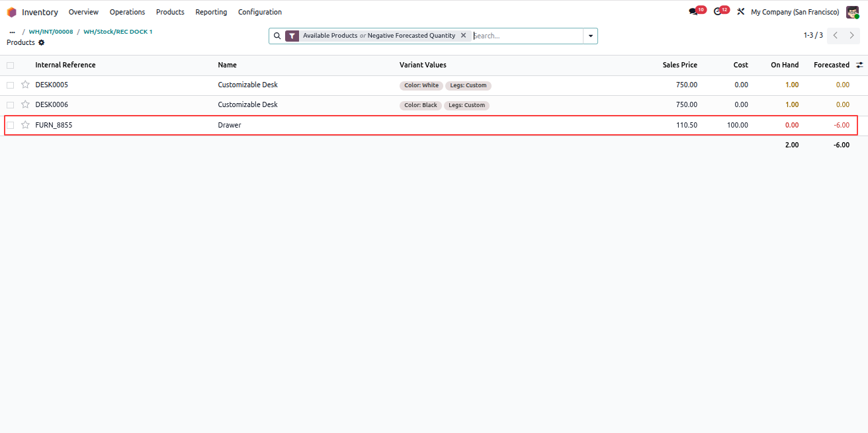The width and height of the screenshot is (868, 433).
Task: Star the DESK0005 product as favorite
Action: [25, 85]
